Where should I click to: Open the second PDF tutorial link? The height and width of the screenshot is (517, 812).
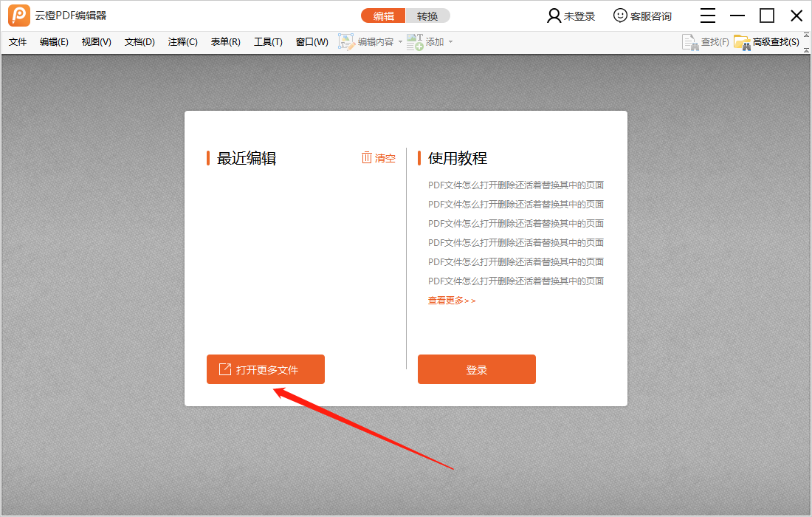coord(516,204)
